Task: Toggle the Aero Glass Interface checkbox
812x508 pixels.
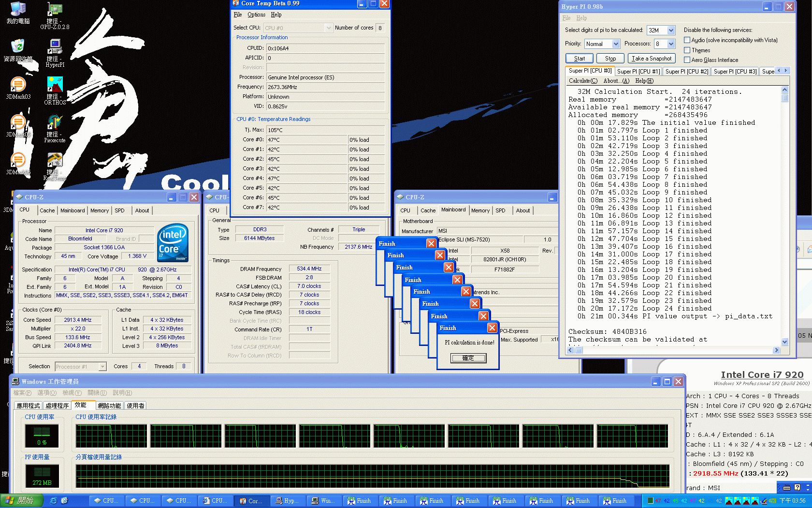Action: tap(687, 60)
